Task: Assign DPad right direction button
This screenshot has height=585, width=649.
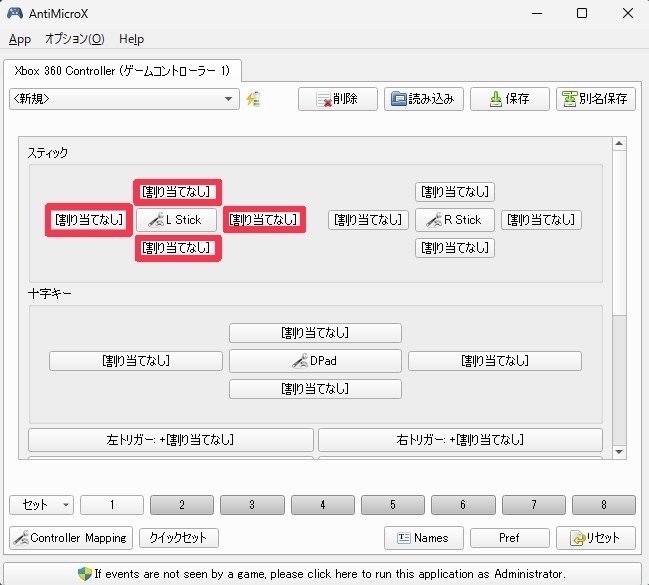Action: point(495,361)
